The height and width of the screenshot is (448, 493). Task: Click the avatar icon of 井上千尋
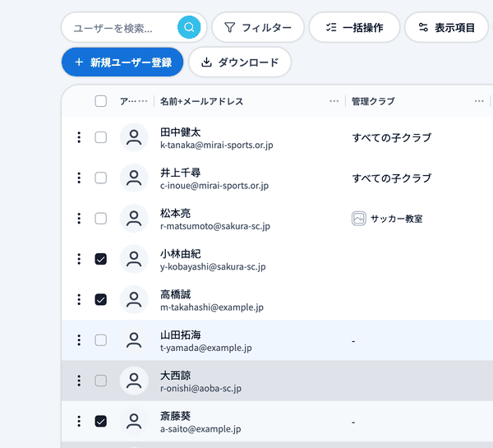(x=134, y=178)
